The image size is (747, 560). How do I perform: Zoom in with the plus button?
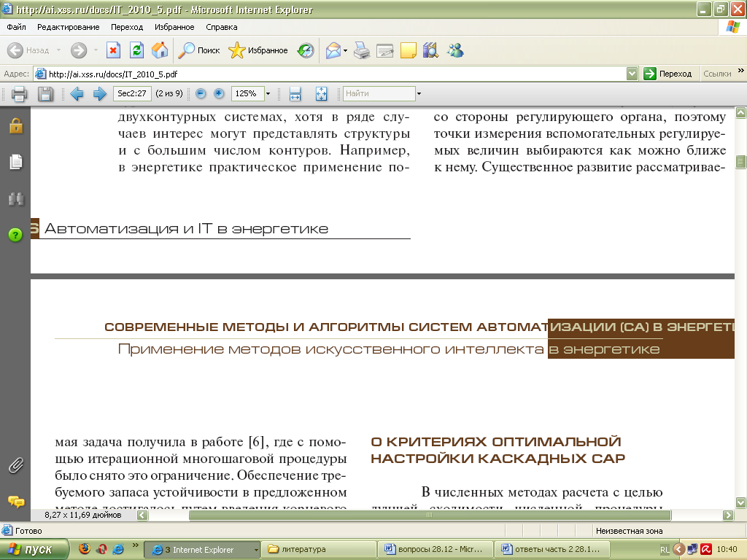pos(219,94)
